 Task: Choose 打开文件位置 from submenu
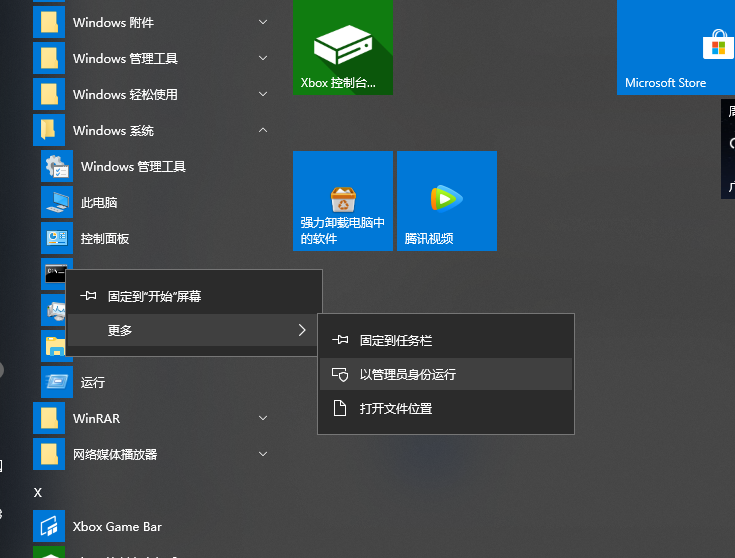446,408
